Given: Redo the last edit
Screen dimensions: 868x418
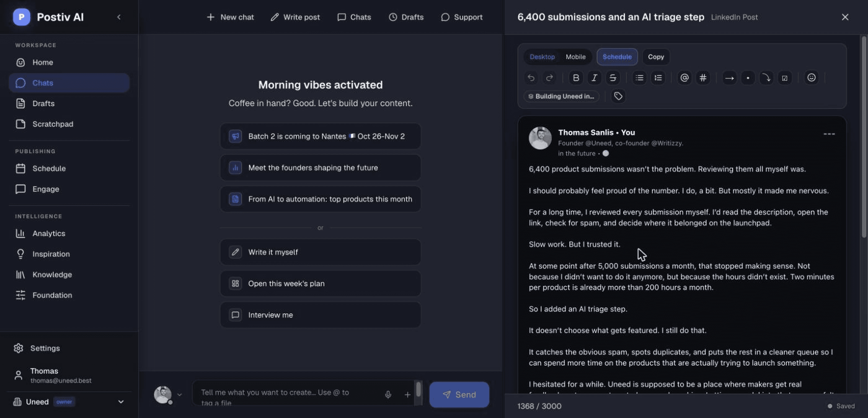Looking at the screenshot, I should pyautogui.click(x=549, y=78).
